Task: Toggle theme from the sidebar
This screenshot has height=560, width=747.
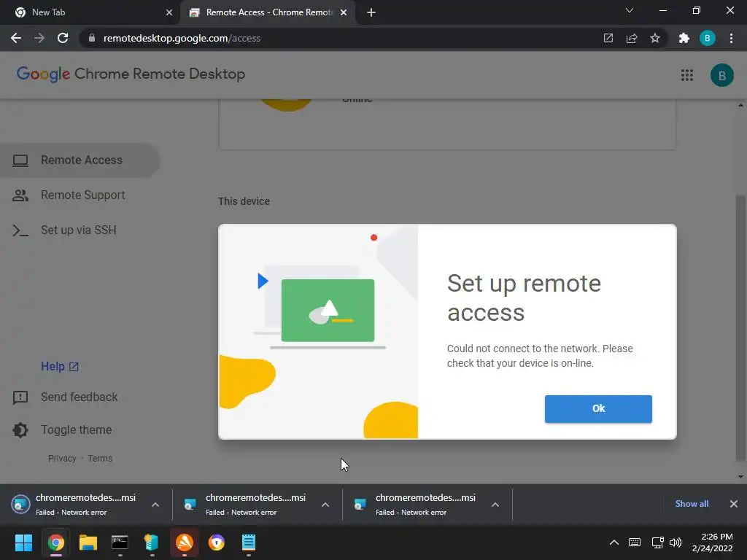Action: (x=62, y=430)
